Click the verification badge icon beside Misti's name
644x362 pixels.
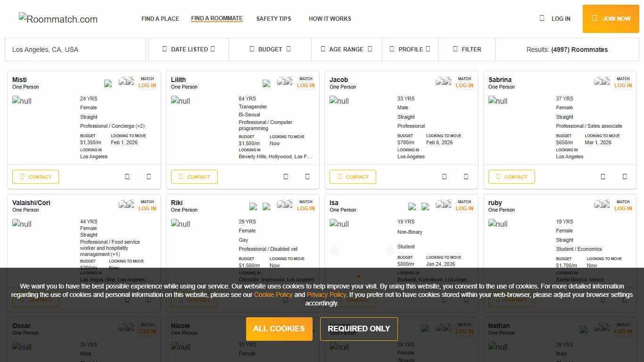(108, 83)
